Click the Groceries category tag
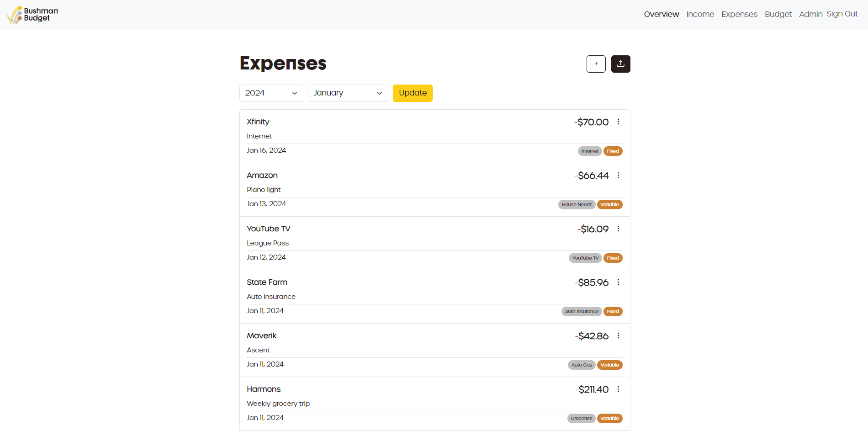The height and width of the screenshot is (431, 868). 582,419
